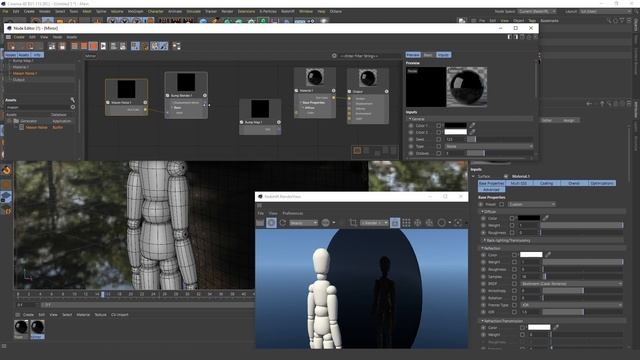
Task: Click the refresh icon in RenderView toolbar
Action: [282, 223]
